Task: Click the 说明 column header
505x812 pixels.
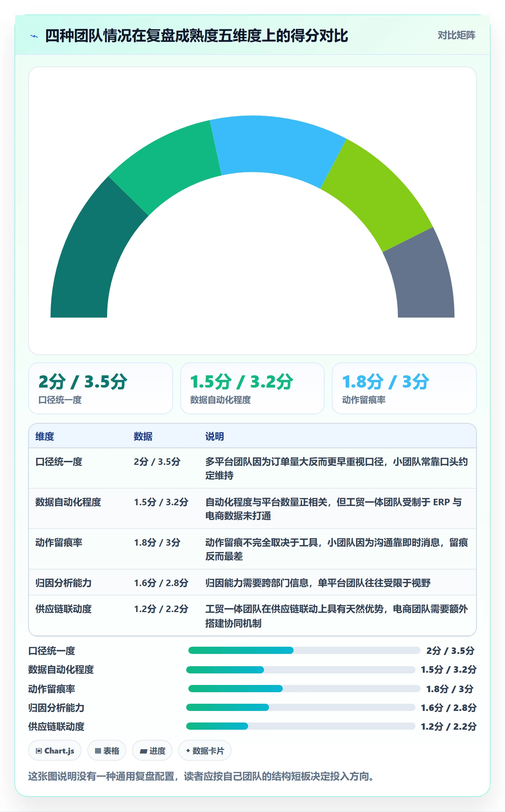Action: click(215, 436)
